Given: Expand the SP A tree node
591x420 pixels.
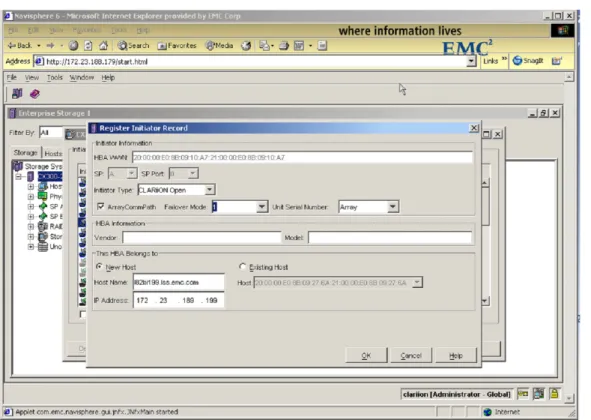Looking at the screenshot, I should tap(31, 207).
